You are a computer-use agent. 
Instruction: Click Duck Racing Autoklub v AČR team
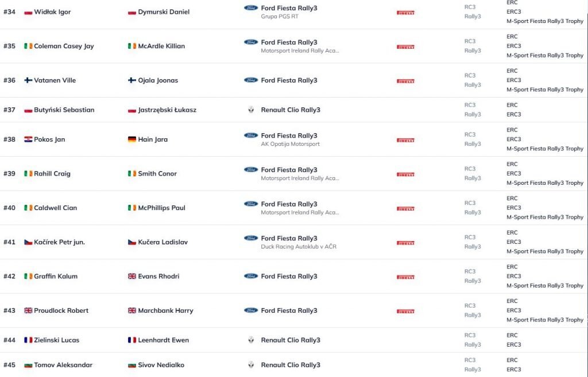coord(299,247)
